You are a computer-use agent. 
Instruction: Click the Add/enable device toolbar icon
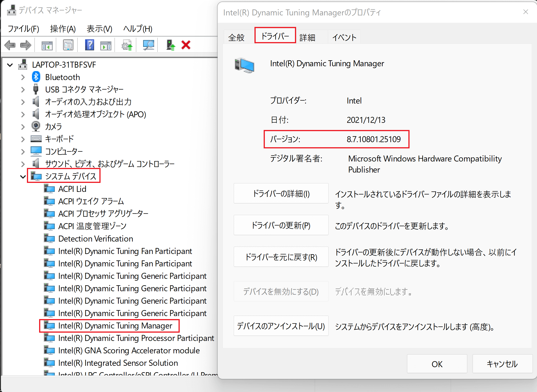170,45
